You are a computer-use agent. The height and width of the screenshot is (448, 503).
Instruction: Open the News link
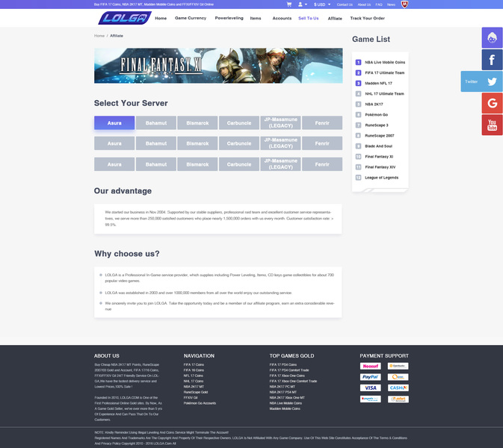pyautogui.click(x=391, y=4)
